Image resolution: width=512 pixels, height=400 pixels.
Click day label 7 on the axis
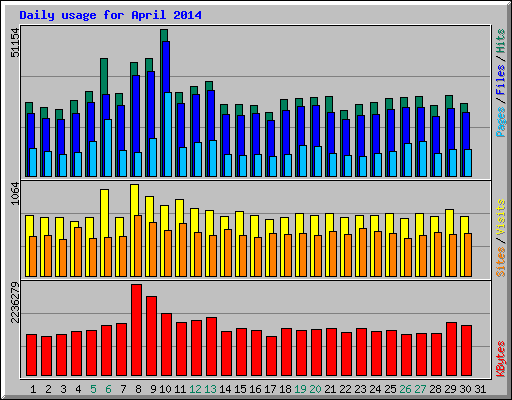click(123, 389)
